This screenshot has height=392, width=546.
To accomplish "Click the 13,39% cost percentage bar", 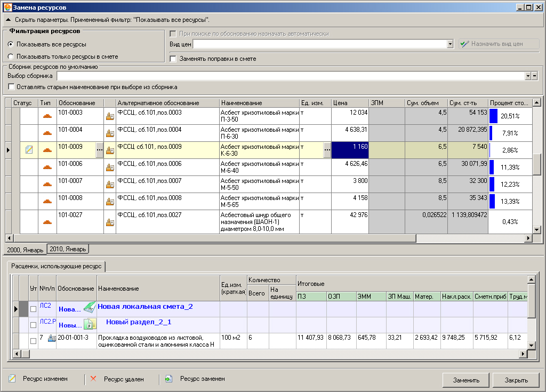I will [492, 202].
